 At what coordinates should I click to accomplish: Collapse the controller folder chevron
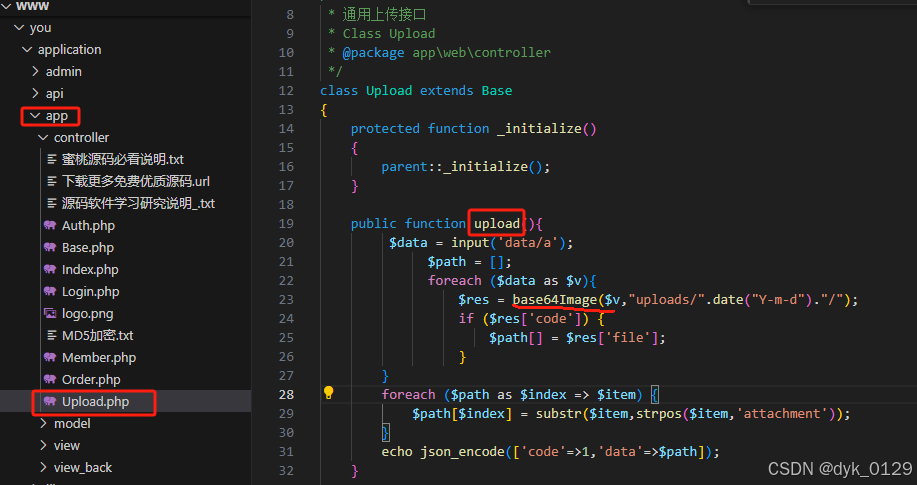point(43,137)
